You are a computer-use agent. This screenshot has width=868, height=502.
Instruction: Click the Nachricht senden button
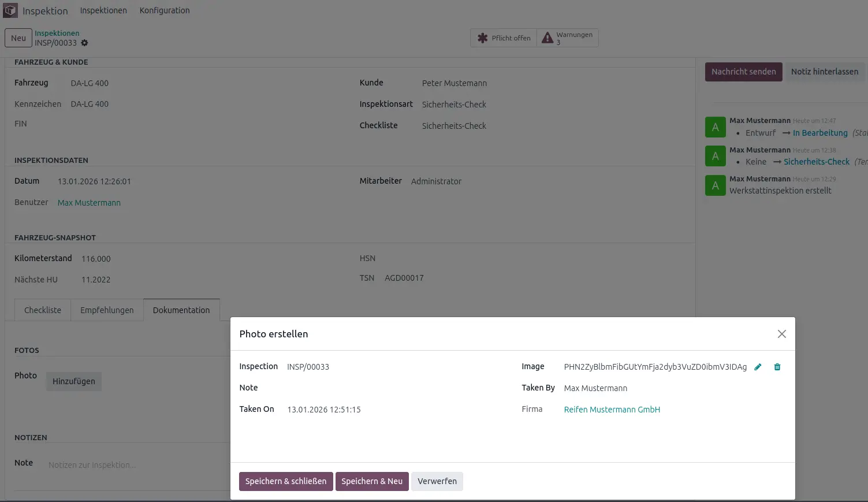(x=743, y=72)
